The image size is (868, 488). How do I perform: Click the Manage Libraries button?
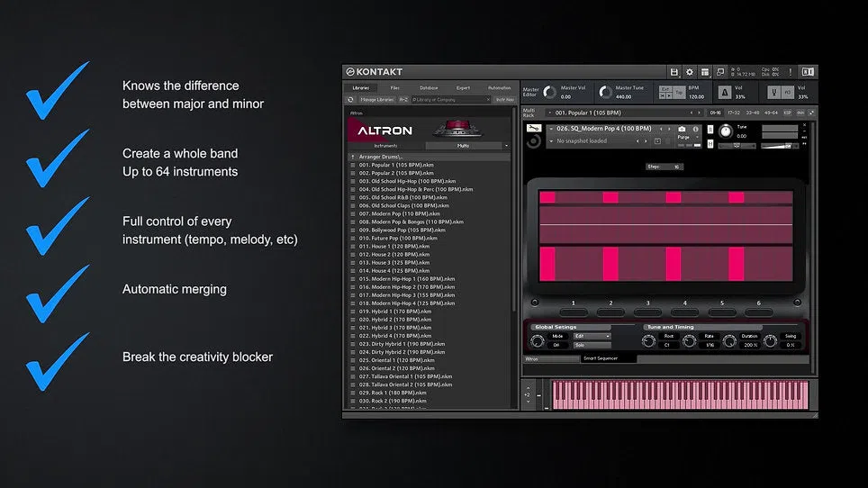pos(376,100)
